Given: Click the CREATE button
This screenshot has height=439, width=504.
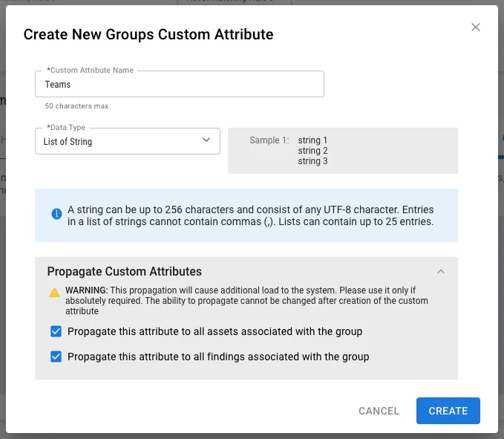Looking at the screenshot, I should 448,411.
